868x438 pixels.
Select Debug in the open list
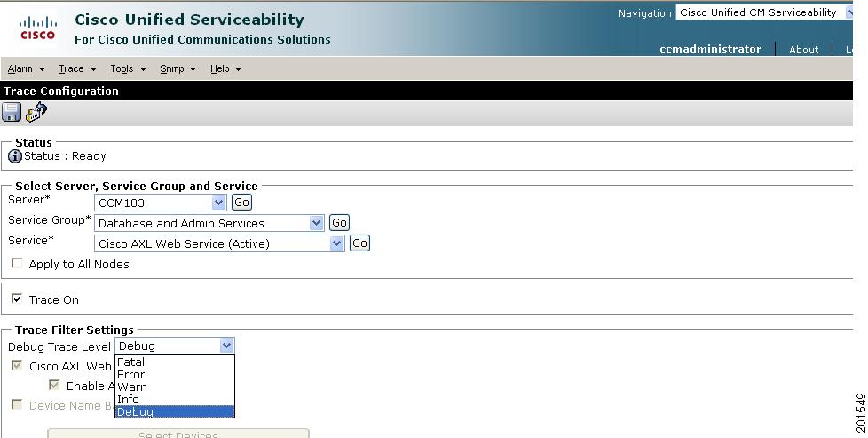point(175,412)
